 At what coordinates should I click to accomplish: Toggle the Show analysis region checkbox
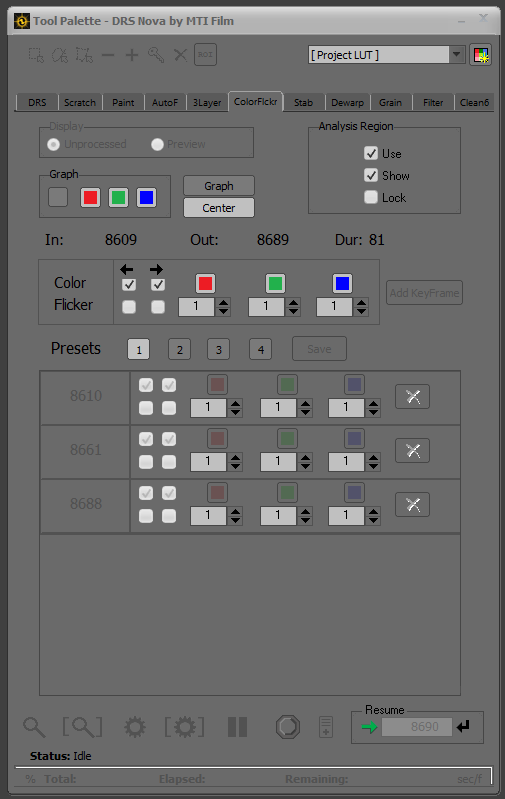coord(370,175)
